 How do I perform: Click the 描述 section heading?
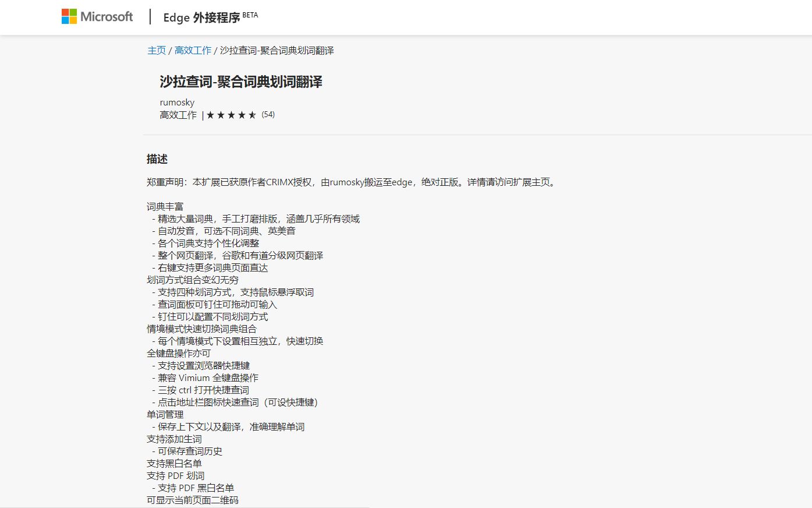coord(157,159)
